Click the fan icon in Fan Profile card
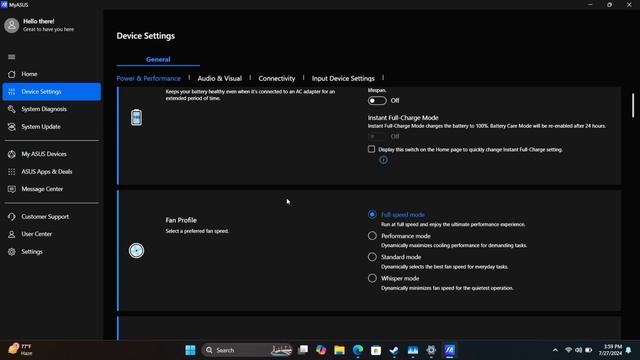640x360 pixels. pos(136,250)
